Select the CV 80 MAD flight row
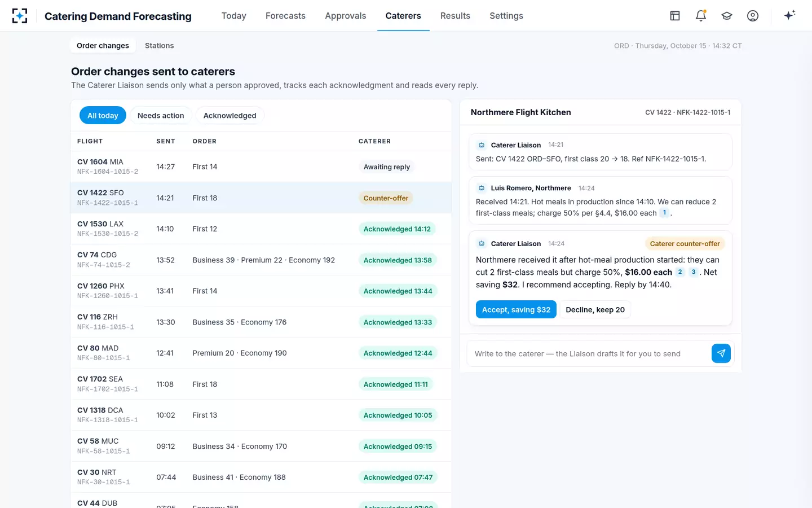Viewport: 812px width, 508px height. coord(261,353)
